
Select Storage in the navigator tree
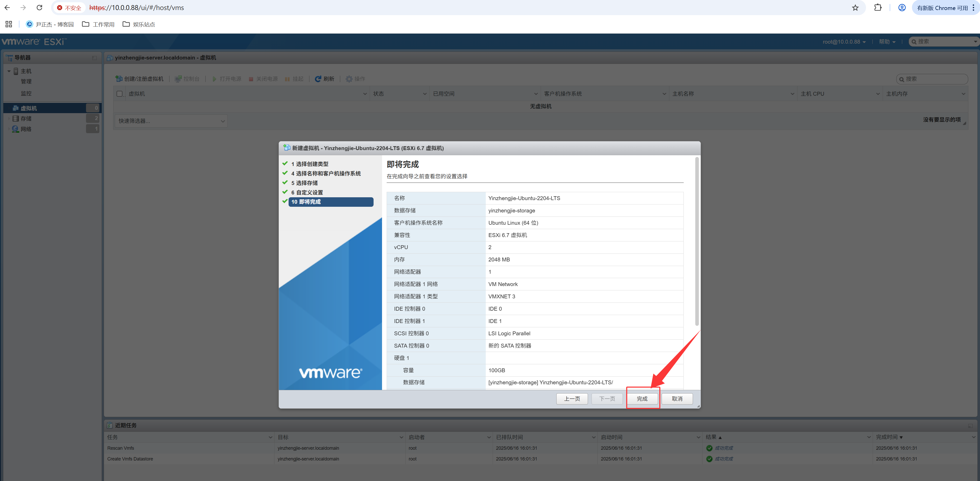[26, 119]
